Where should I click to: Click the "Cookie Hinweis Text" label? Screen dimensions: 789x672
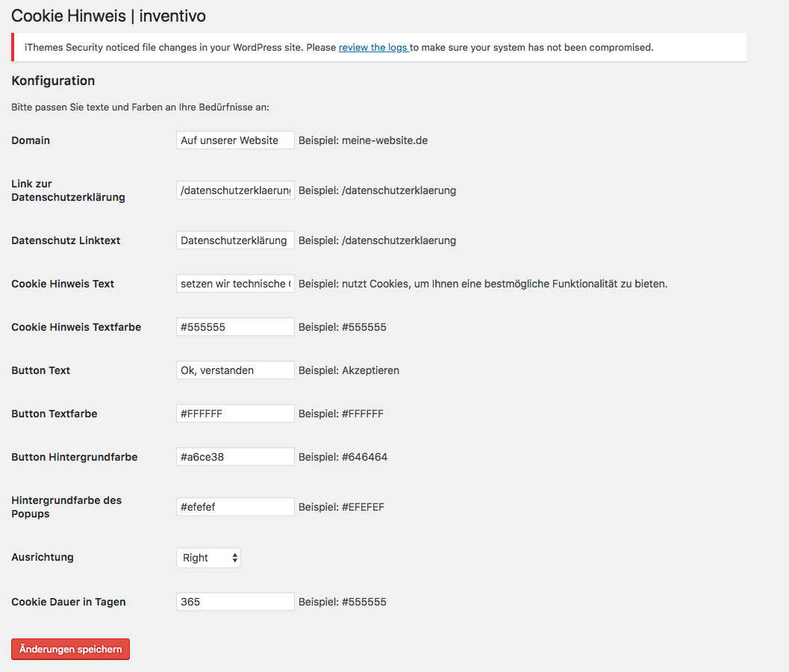click(63, 284)
